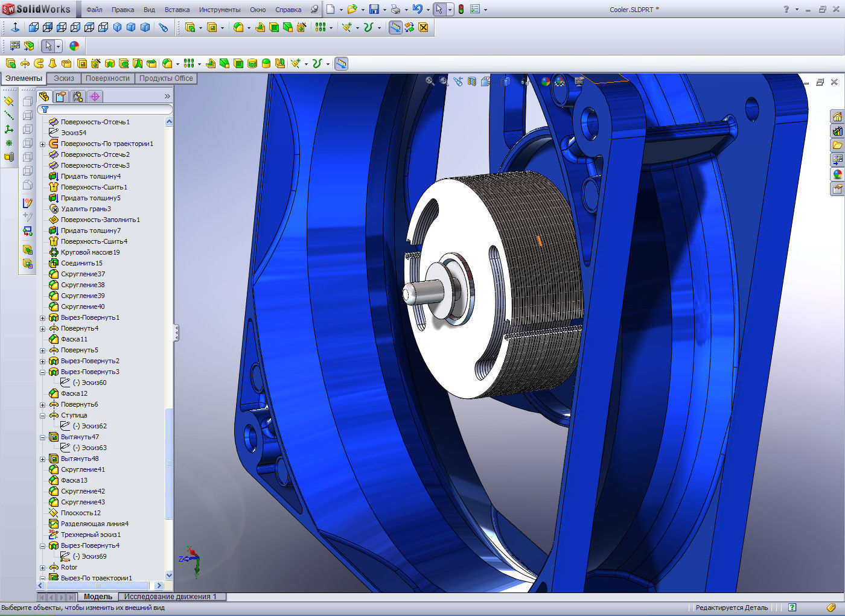Click the Normal To view icon
This screenshot has height=616, width=845.
point(16,27)
